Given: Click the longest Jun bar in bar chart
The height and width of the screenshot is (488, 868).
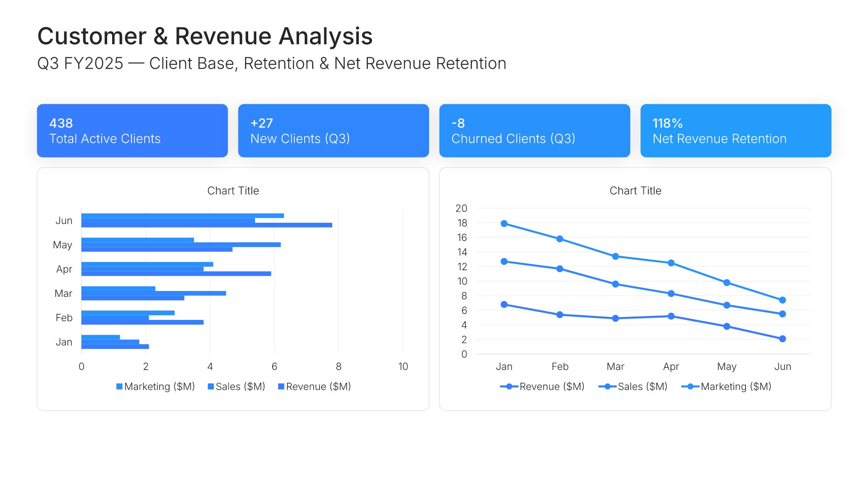Looking at the screenshot, I should pyautogui.click(x=207, y=225).
